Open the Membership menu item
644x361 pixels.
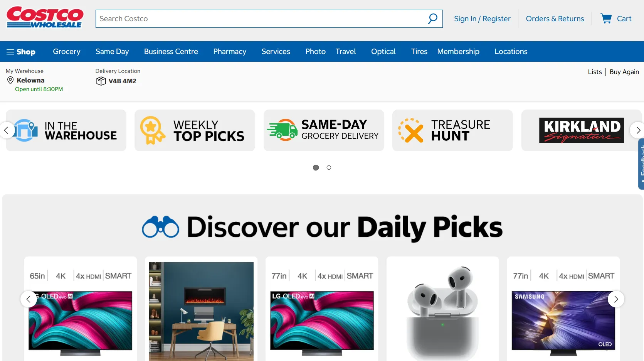click(x=458, y=51)
